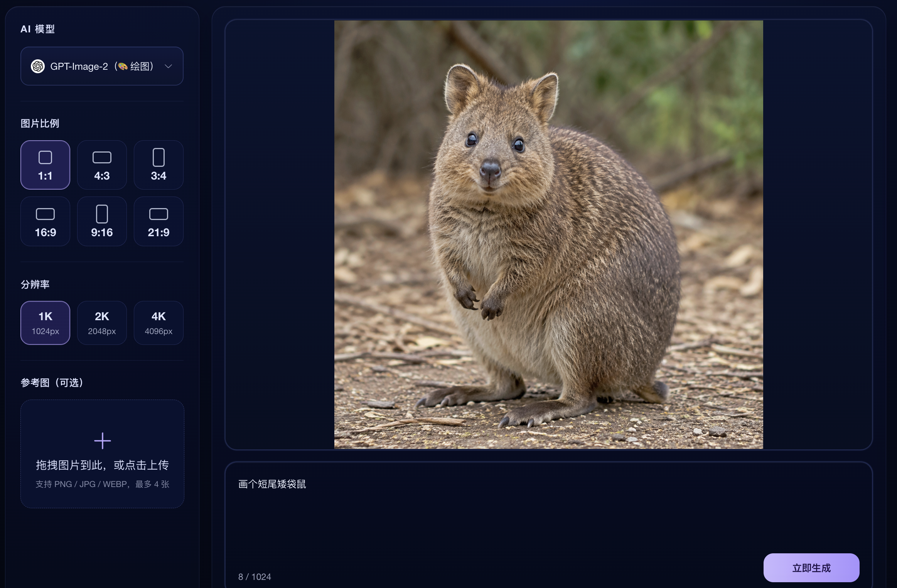
Task: Expand the model list via chevron arrow
Action: pos(168,66)
